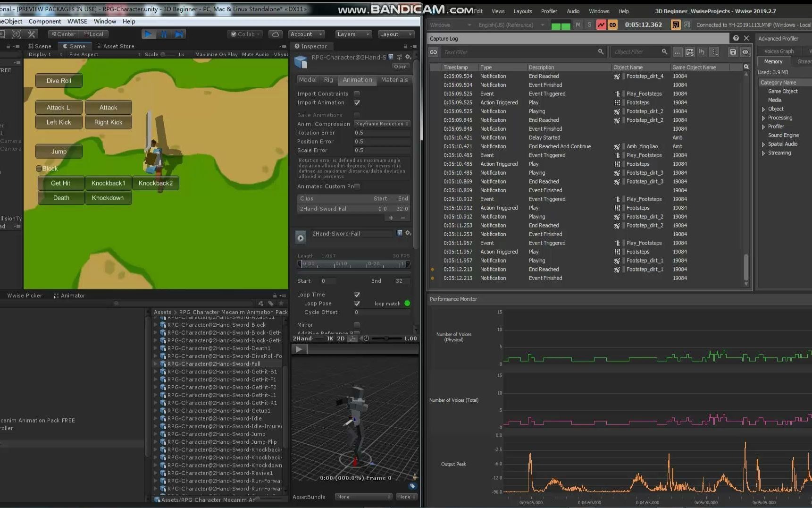Click Wwise follow capture time icon

coord(612,25)
